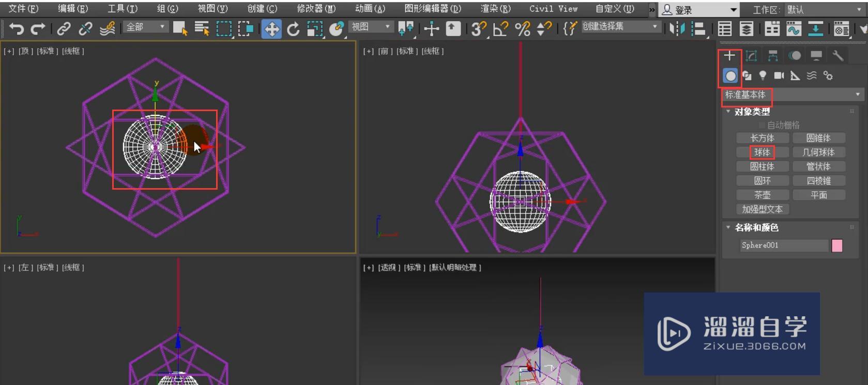Toggle Window/Crossing selection mode
868x385 pixels.
[246, 28]
